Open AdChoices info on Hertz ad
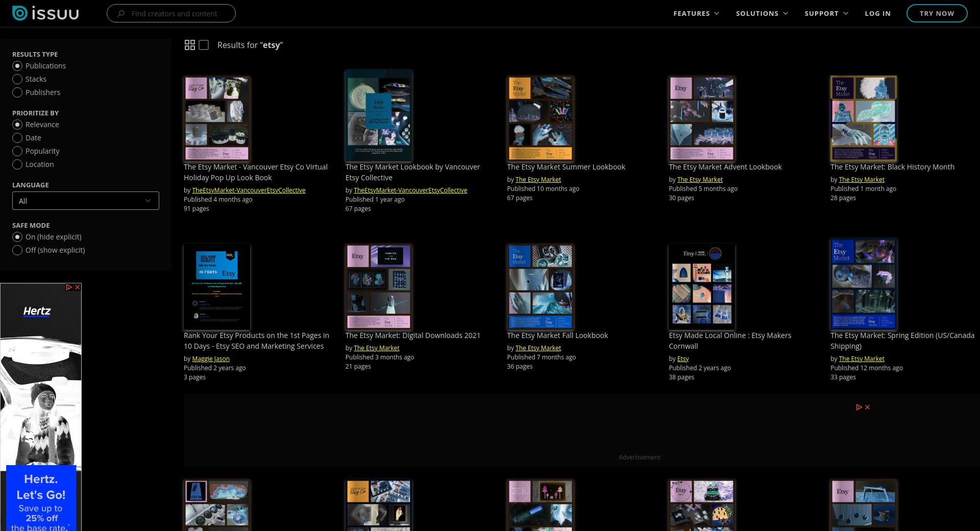Screen dimensions: 980x531 pyautogui.click(x=69, y=287)
